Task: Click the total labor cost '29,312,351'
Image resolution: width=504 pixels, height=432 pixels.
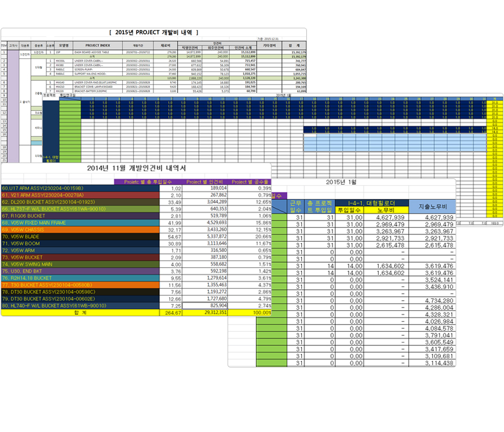Action: (205, 313)
